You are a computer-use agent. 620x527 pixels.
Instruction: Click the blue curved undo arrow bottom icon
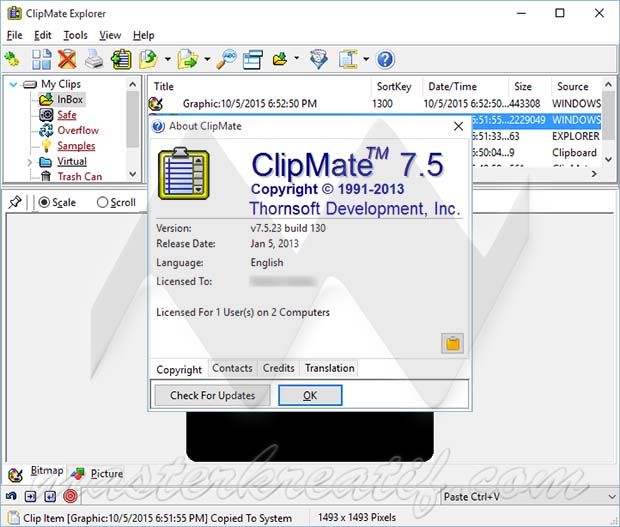pos(11,496)
